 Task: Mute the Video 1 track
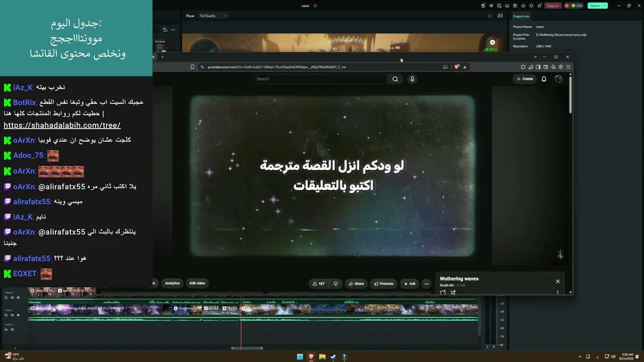pos(12,315)
